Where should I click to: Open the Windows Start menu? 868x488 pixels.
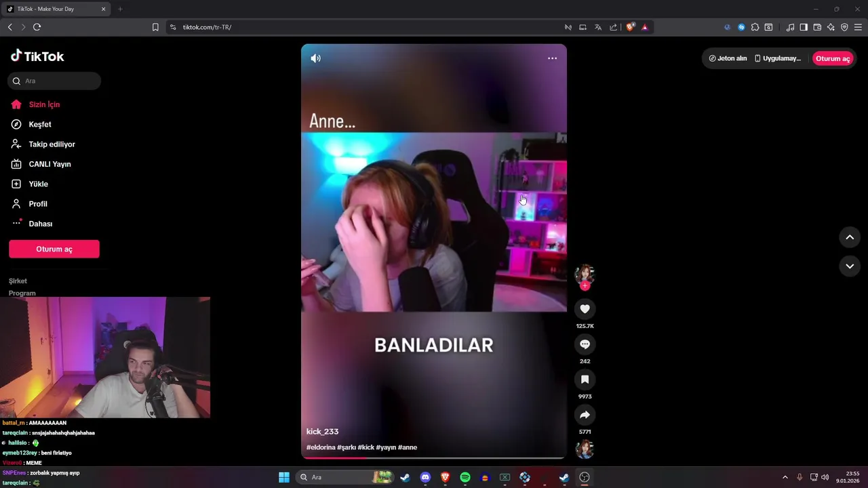[x=284, y=477]
